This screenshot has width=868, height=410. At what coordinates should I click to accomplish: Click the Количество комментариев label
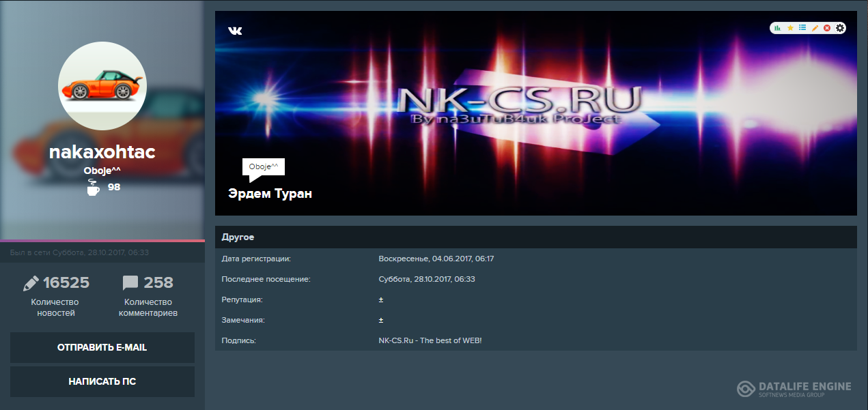[x=148, y=308]
